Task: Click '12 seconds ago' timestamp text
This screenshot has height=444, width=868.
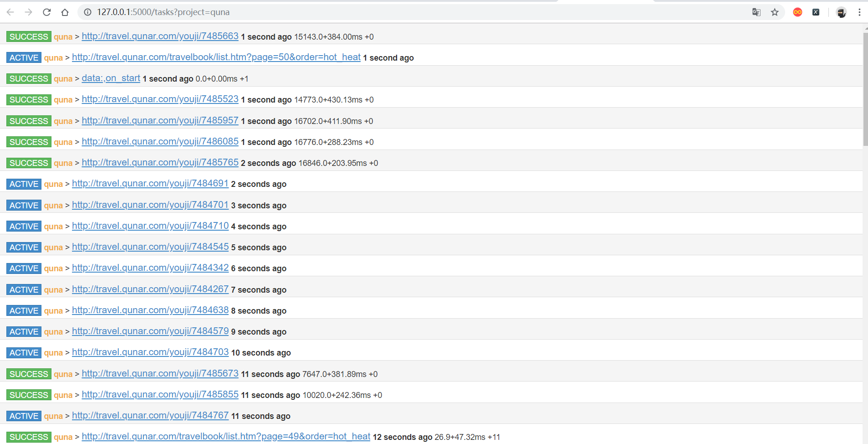Action: pos(403,437)
